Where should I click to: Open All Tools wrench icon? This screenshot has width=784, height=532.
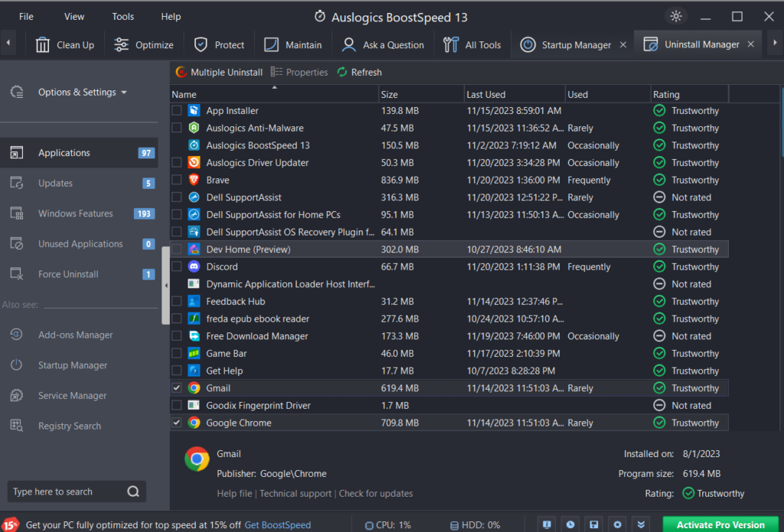pos(451,44)
